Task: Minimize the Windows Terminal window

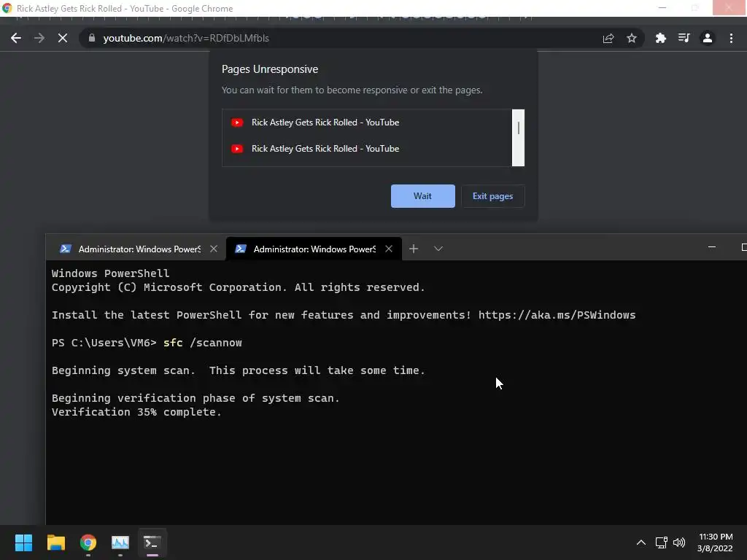Action: tap(712, 247)
